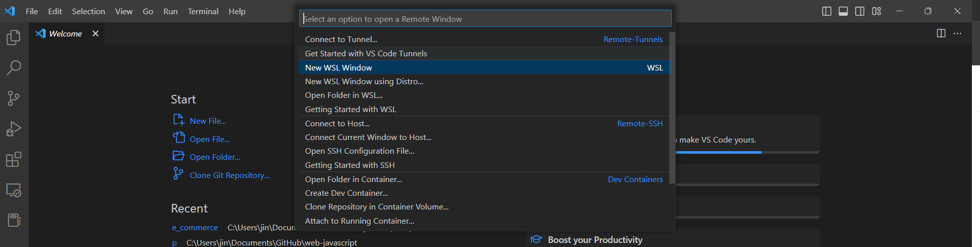Choose Clone Repository in Container Volume...

(x=484, y=206)
